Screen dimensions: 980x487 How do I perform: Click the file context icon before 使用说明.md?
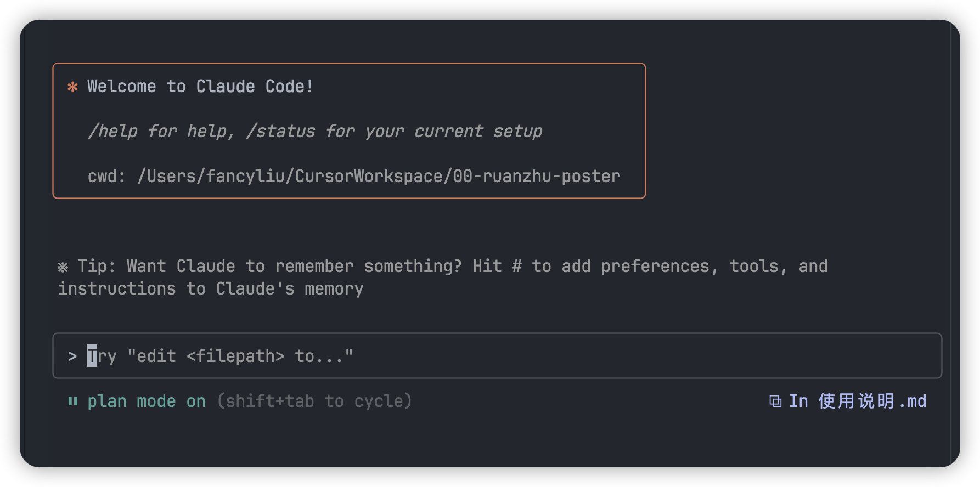(775, 401)
